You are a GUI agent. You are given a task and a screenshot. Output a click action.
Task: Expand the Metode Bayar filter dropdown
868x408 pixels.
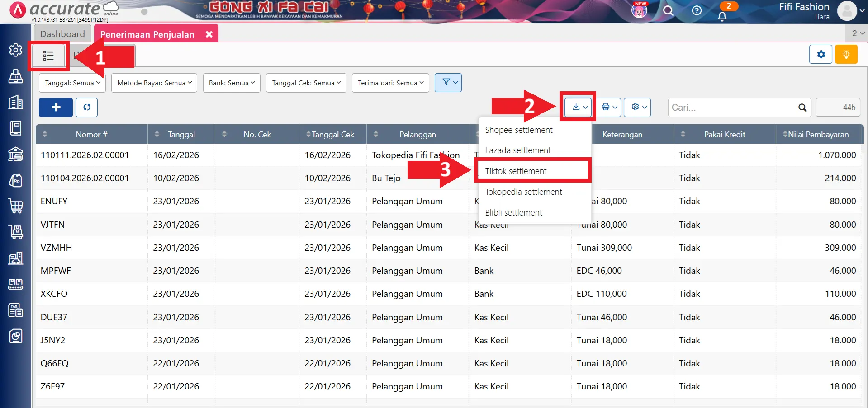(154, 83)
